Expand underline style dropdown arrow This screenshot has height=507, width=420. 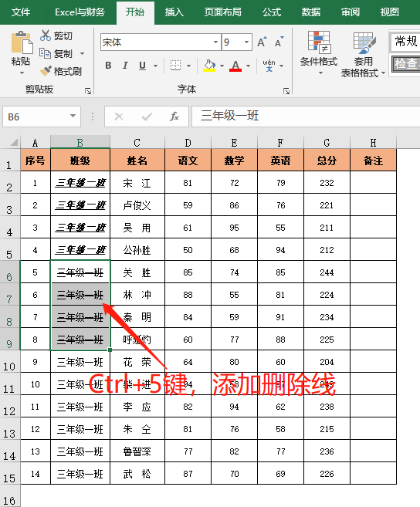coord(156,66)
